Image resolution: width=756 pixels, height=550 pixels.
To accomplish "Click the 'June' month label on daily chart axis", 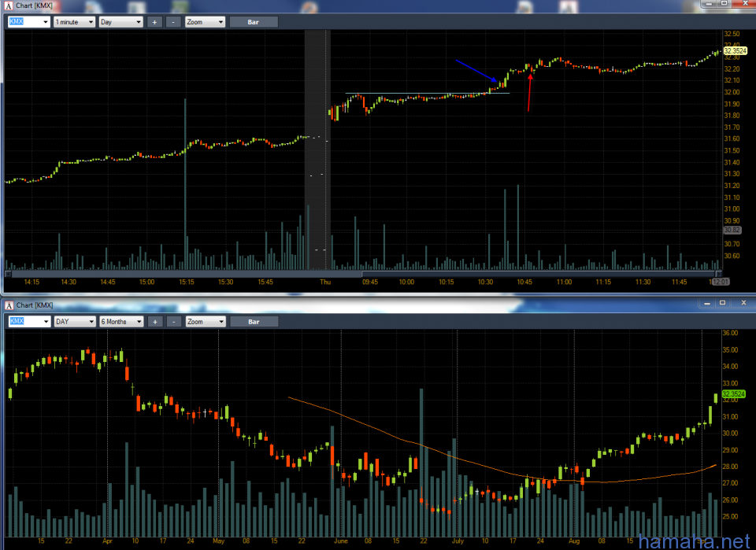I will tap(341, 541).
